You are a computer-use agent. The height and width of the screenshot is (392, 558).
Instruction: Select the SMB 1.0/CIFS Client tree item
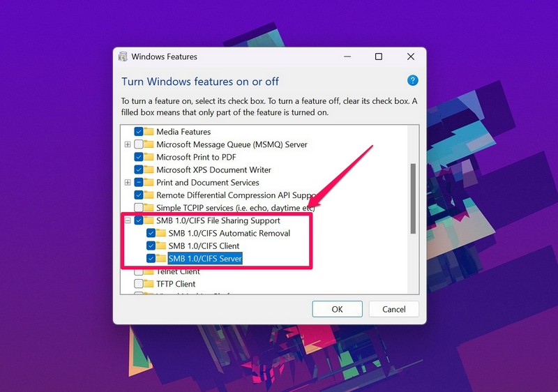coord(204,246)
